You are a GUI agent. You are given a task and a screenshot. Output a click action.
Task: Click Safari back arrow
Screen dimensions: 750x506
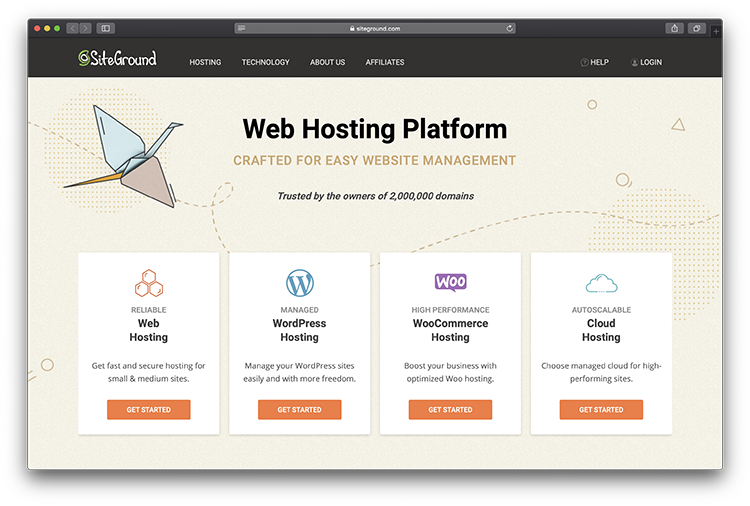point(73,28)
